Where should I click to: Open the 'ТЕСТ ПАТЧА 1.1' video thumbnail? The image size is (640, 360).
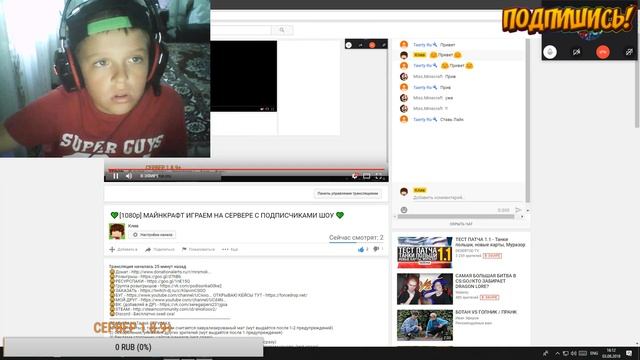click(424, 252)
